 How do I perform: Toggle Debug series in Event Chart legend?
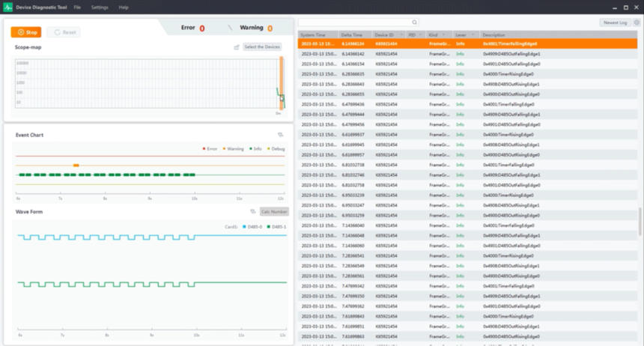(x=276, y=149)
